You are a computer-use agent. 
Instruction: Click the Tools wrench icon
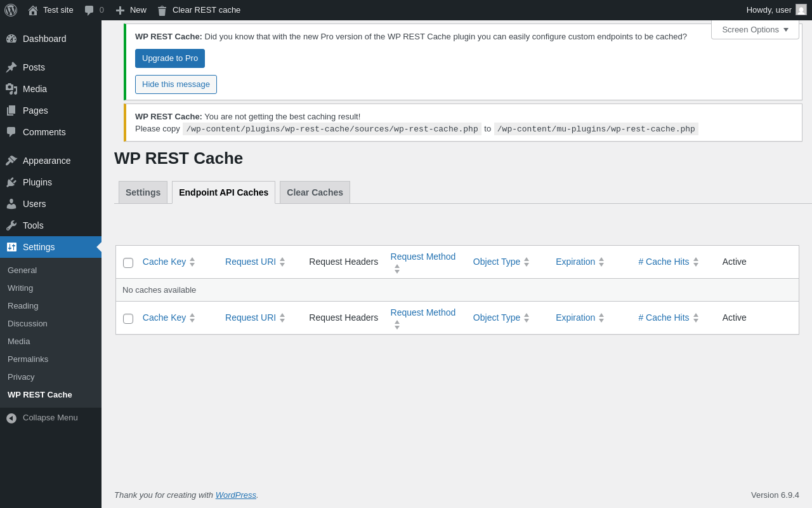[x=11, y=225]
